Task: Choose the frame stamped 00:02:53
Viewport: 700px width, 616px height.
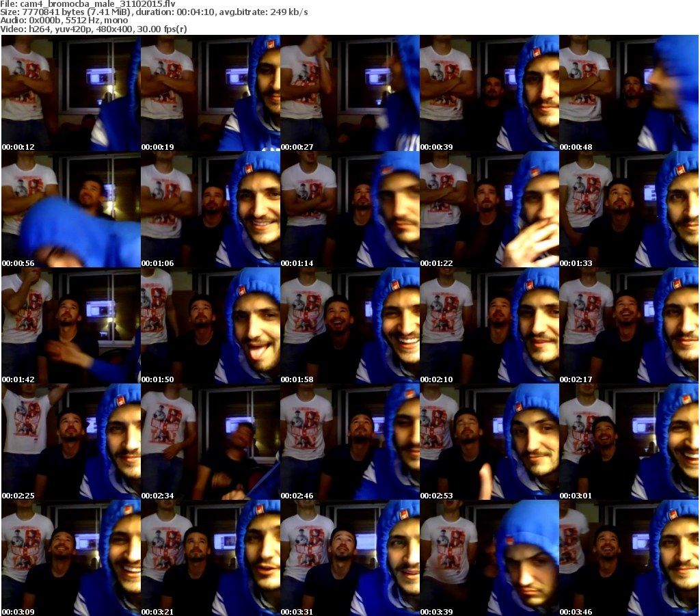Action: click(x=489, y=442)
